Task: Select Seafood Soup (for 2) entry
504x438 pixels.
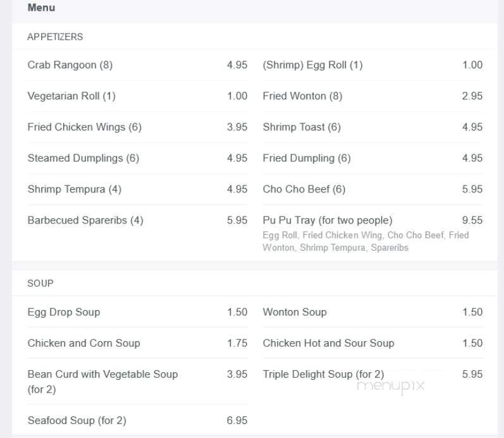Action: coord(77,420)
